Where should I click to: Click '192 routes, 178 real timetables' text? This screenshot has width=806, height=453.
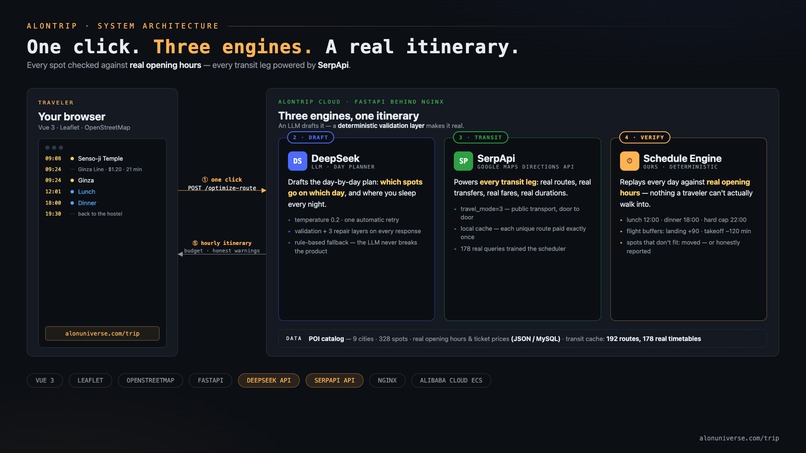pos(653,339)
